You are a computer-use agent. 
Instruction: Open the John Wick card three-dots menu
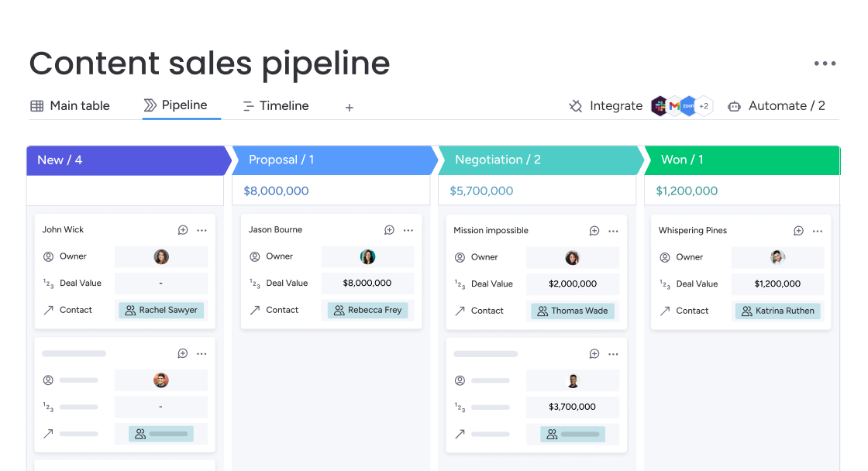[x=201, y=230]
